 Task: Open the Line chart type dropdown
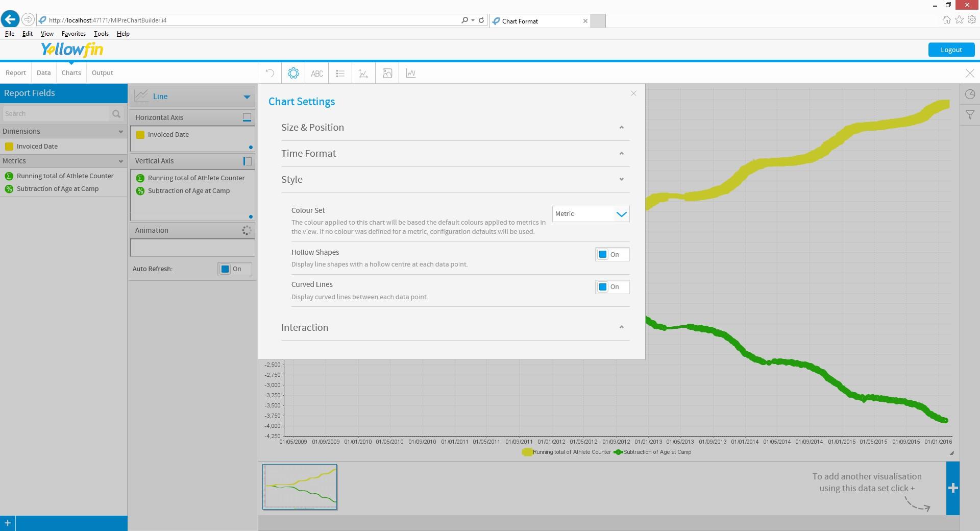[x=192, y=96]
